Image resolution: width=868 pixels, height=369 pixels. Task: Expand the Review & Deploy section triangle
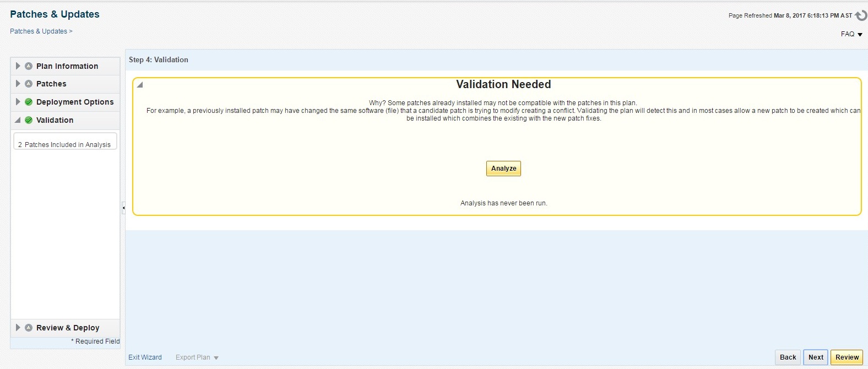[x=18, y=328]
